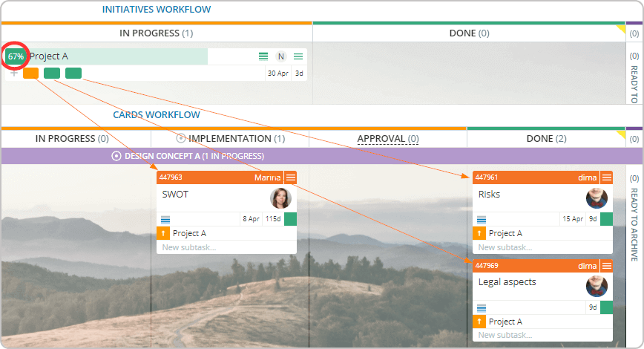
Task: Click the Initiatives Workflow title
Action: tap(157, 10)
